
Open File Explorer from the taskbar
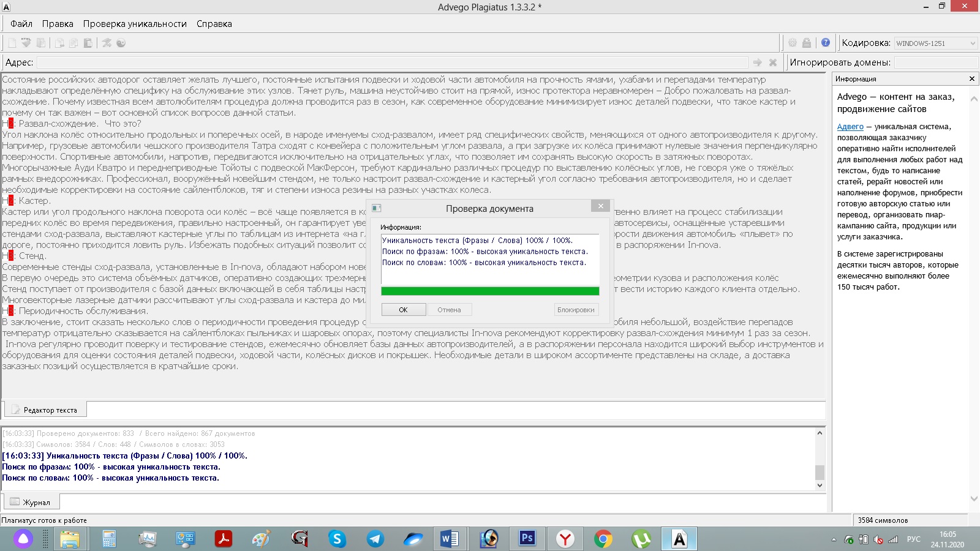pos(70,539)
